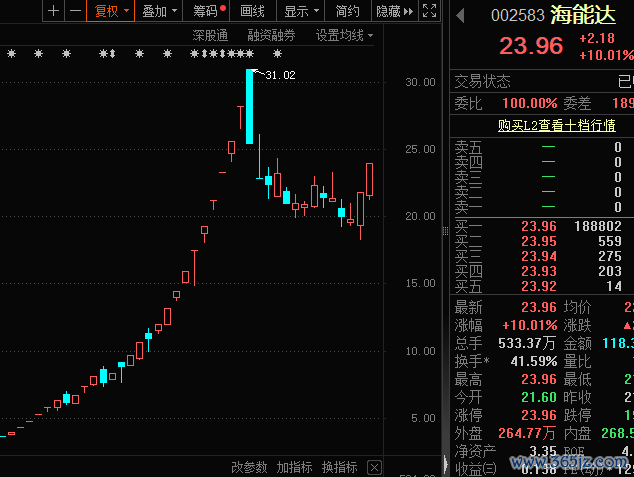634x477 pixels.
Task: Expand the 设置均线 dropdown
Action: 344,35
